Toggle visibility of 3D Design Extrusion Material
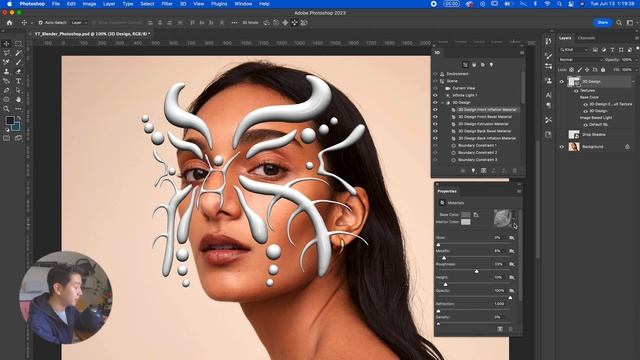This screenshot has height=360, width=640. pos(435,124)
